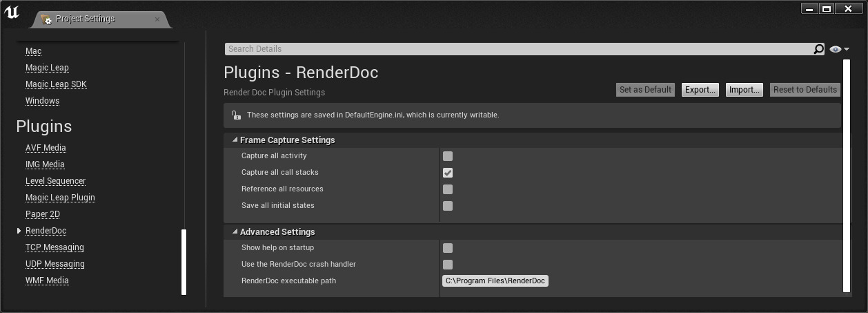Click the writable lock icon
Viewport: 868px width, 313px height.
tap(236, 115)
